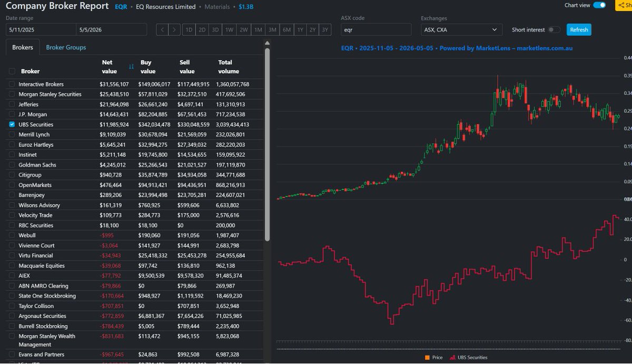Select the 1D range button
Screen dimensions: 632x364
click(189, 29)
